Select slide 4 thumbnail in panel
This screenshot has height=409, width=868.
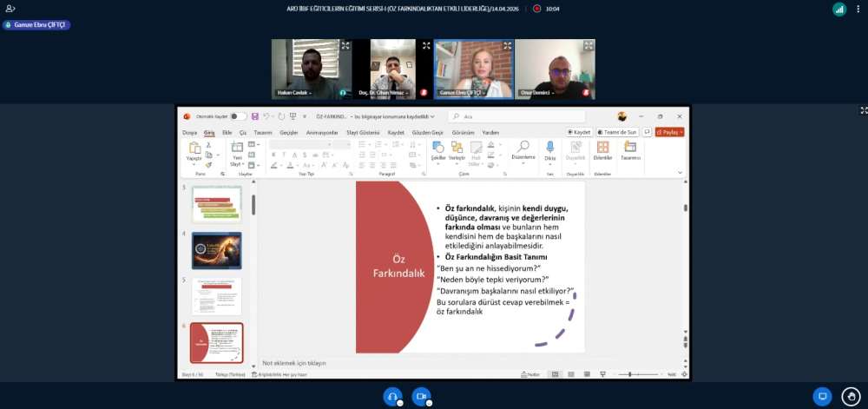[217, 250]
